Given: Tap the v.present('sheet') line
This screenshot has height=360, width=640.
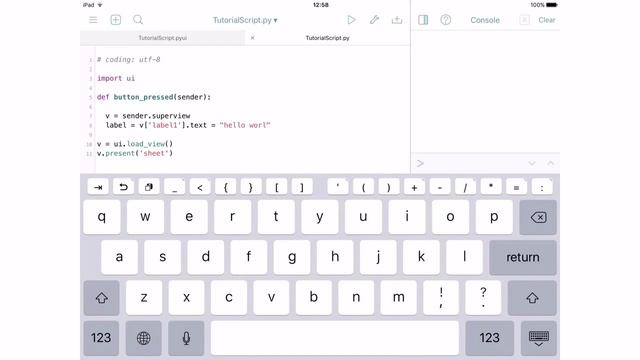Looking at the screenshot, I should click(135, 153).
